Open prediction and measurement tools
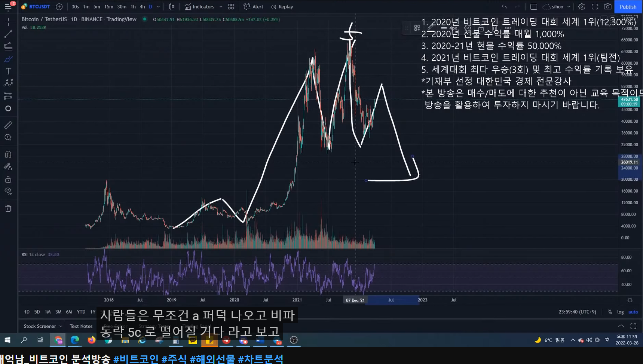The width and height of the screenshot is (643, 364). coord(8,96)
